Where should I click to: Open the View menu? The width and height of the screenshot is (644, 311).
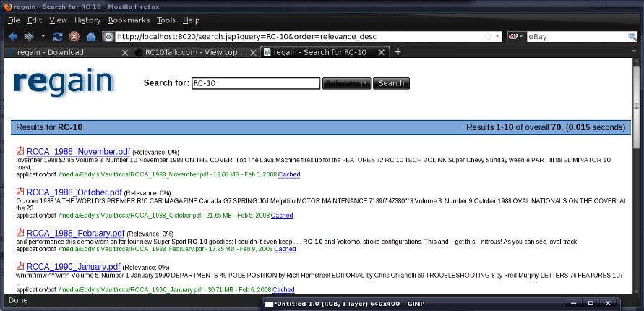tap(58, 20)
